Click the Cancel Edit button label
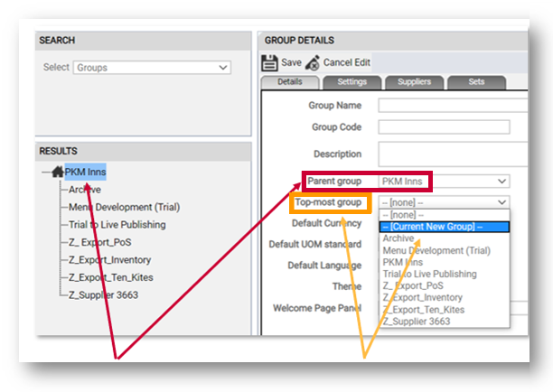 347,62
